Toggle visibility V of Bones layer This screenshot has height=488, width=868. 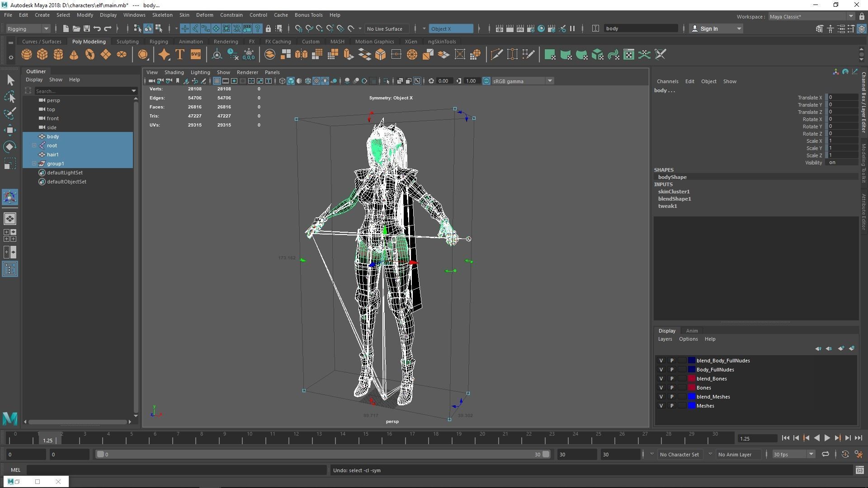(x=661, y=388)
